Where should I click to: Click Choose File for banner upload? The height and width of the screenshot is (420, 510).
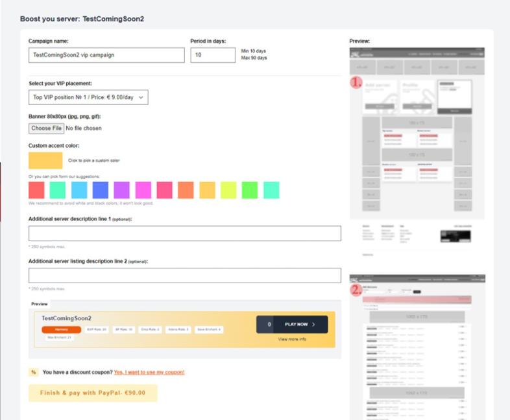(x=46, y=128)
